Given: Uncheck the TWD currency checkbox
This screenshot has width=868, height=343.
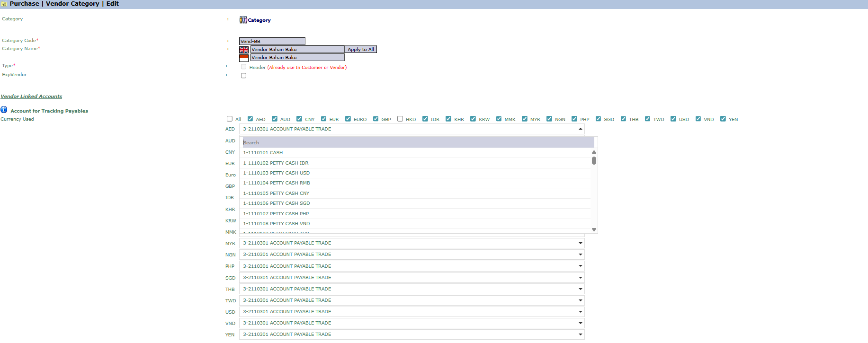Looking at the screenshot, I should coord(647,119).
